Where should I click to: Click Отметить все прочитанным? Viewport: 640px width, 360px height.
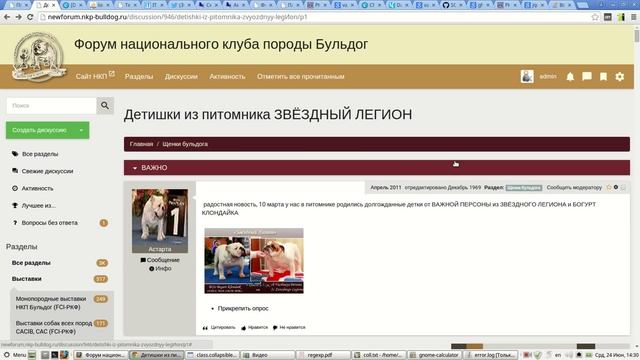point(300,76)
